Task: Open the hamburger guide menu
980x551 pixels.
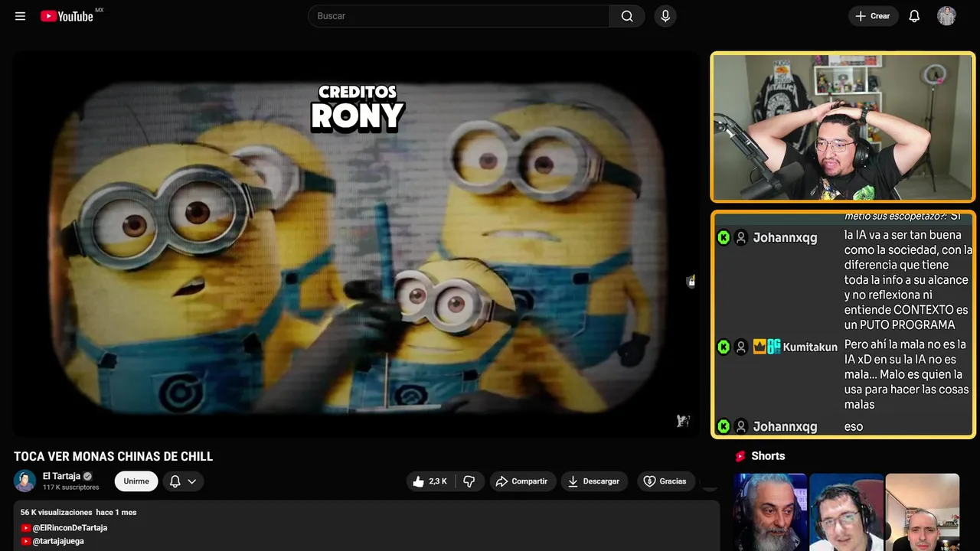Action: (21, 16)
